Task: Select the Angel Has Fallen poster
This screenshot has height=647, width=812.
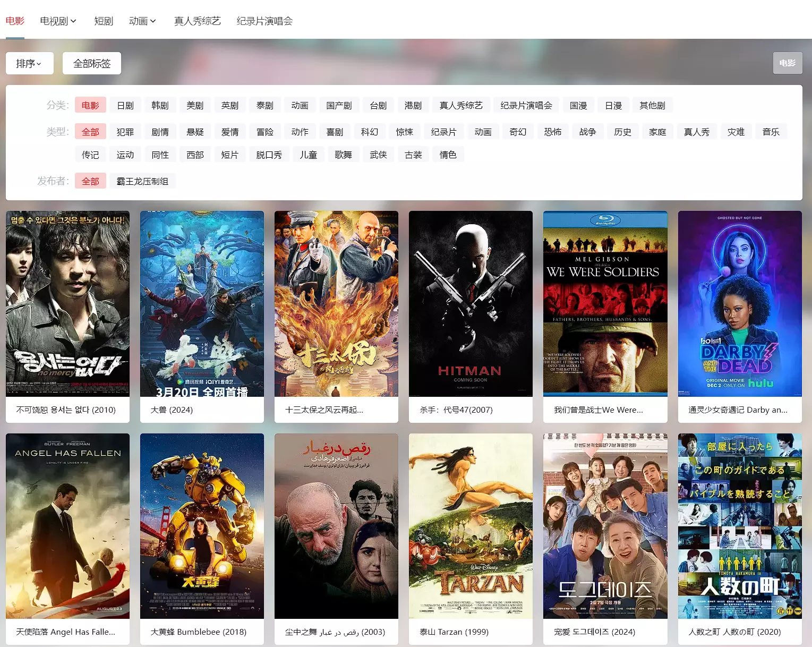Action: click(x=67, y=526)
